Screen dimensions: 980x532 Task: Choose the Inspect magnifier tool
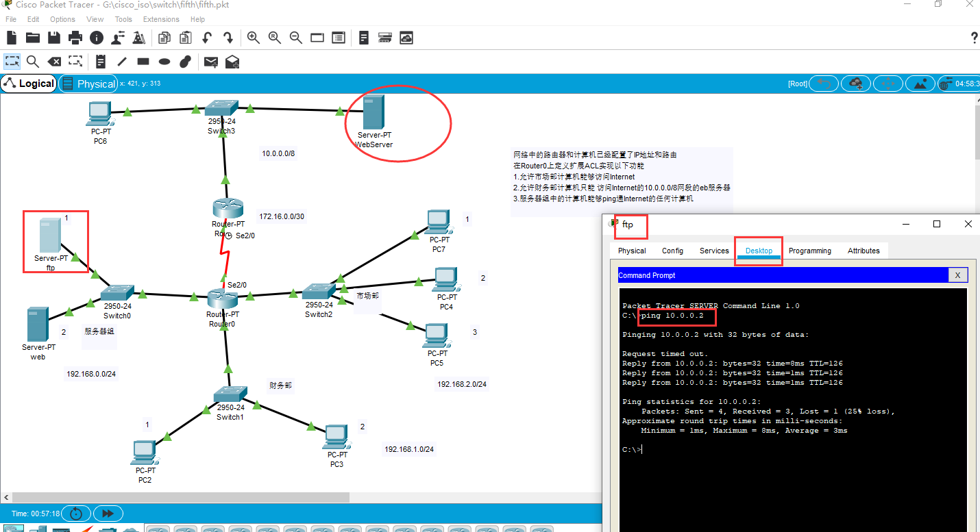pyautogui.click(x=32, y=62)
